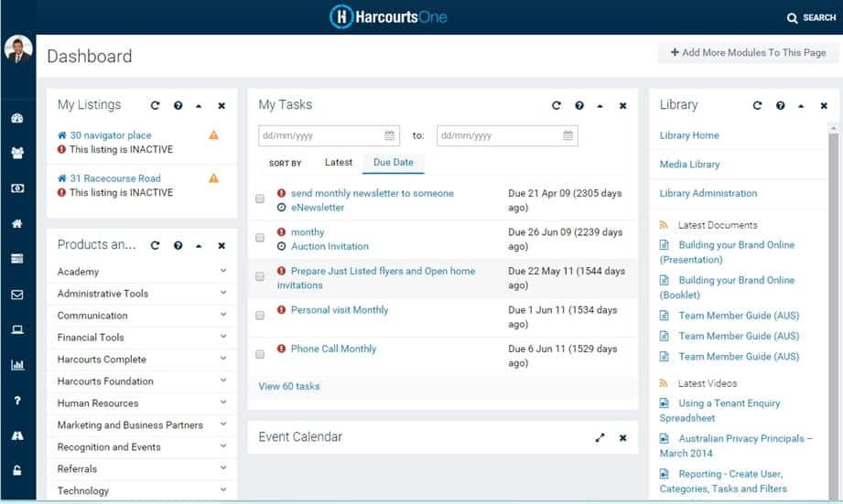Screen dimensions: 843x504
Task: Open calendar picker of the to-date field
Action: coord(567,135)
